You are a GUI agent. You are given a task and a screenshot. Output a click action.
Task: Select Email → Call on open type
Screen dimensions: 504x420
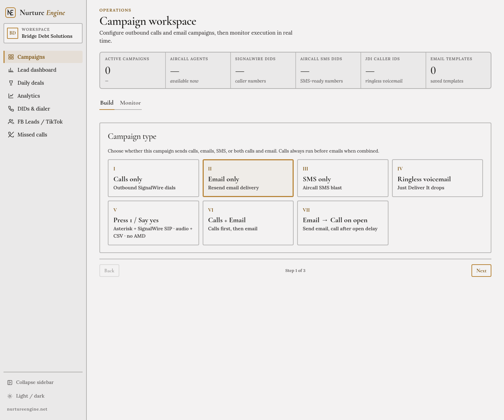(343, 223)
